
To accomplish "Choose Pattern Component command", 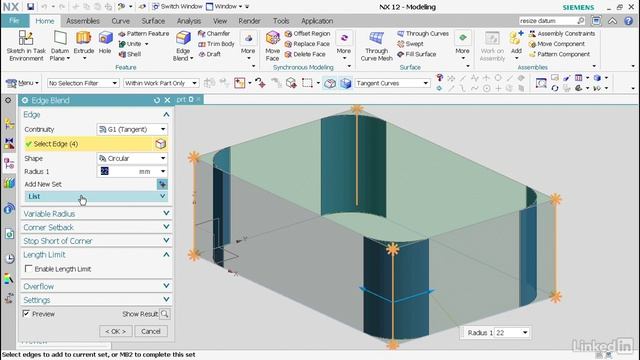I will pos(559,54).
